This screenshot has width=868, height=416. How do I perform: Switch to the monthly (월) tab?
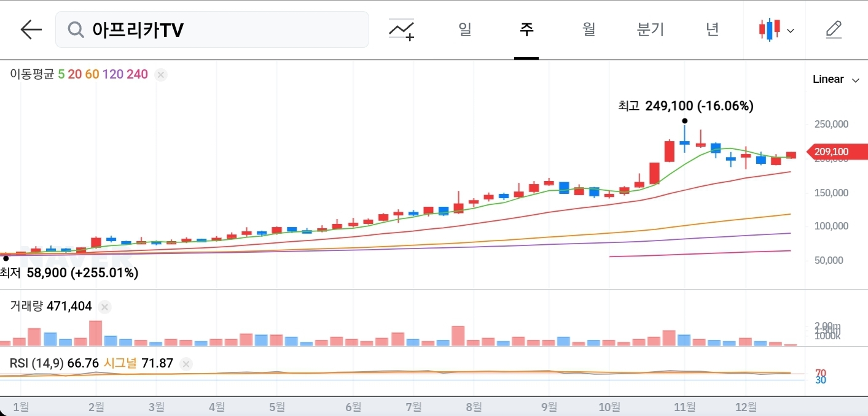pos(588,29)
